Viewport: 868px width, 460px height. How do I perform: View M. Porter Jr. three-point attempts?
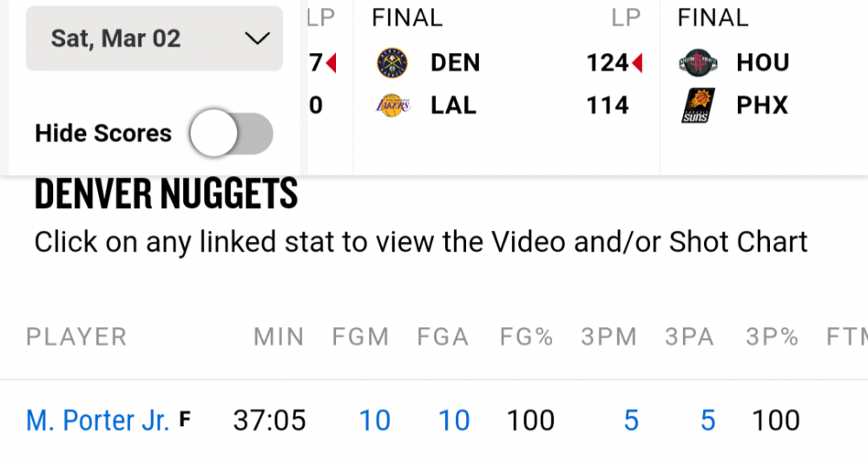point(708,421)
